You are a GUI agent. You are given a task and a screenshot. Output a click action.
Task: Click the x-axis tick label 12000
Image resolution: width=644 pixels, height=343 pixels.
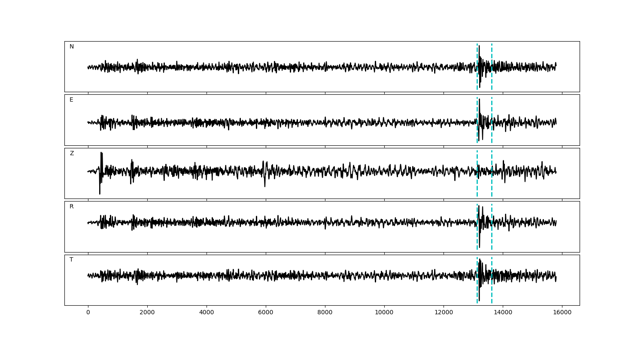444,313
